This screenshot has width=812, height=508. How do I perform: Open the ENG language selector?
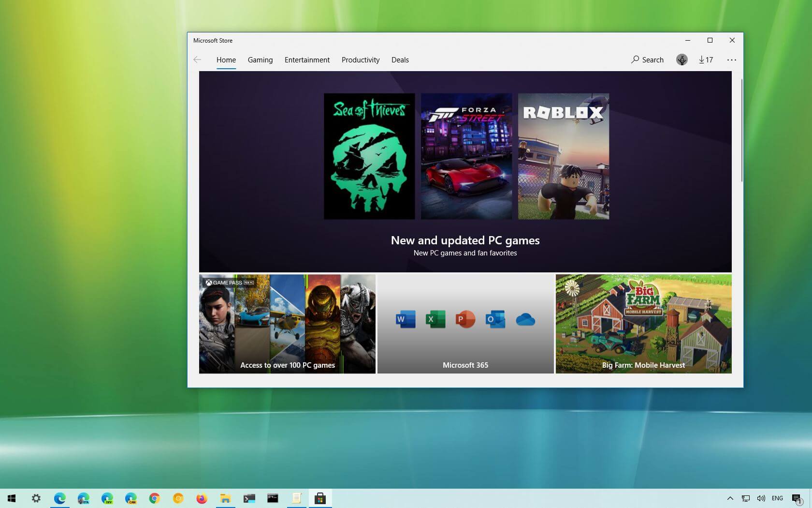777,498
